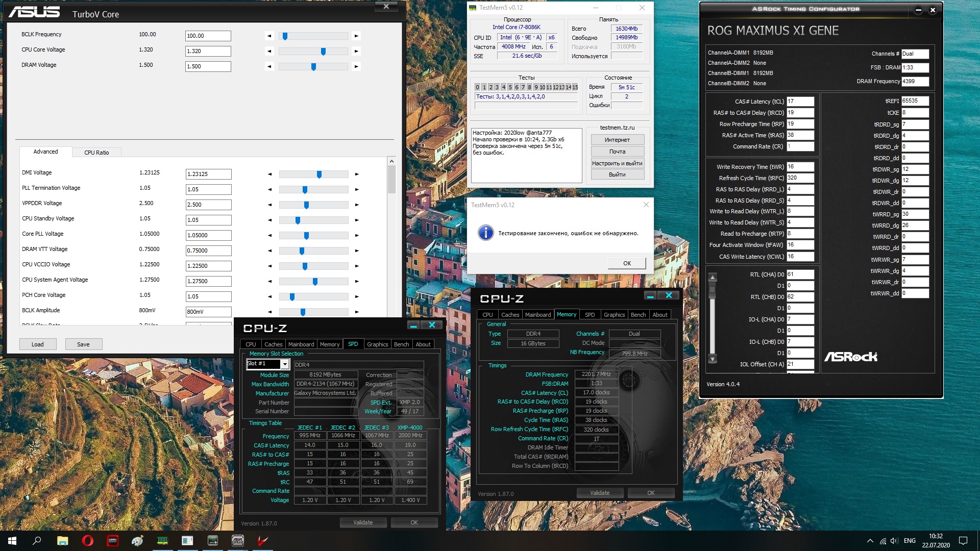Expand the system tray hidden icons chevron

(870, 541)
